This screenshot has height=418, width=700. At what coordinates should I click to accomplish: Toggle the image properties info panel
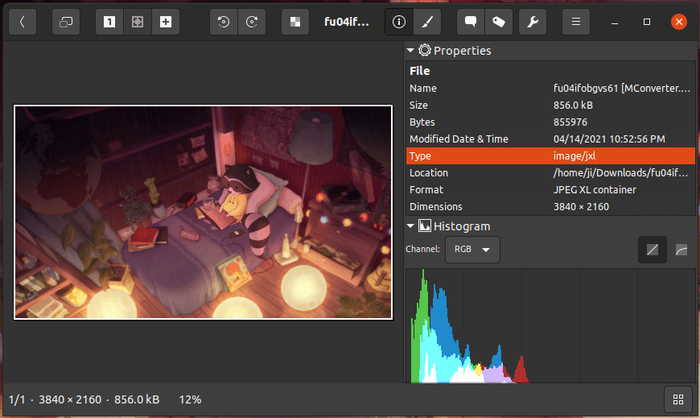click(399, 21)
